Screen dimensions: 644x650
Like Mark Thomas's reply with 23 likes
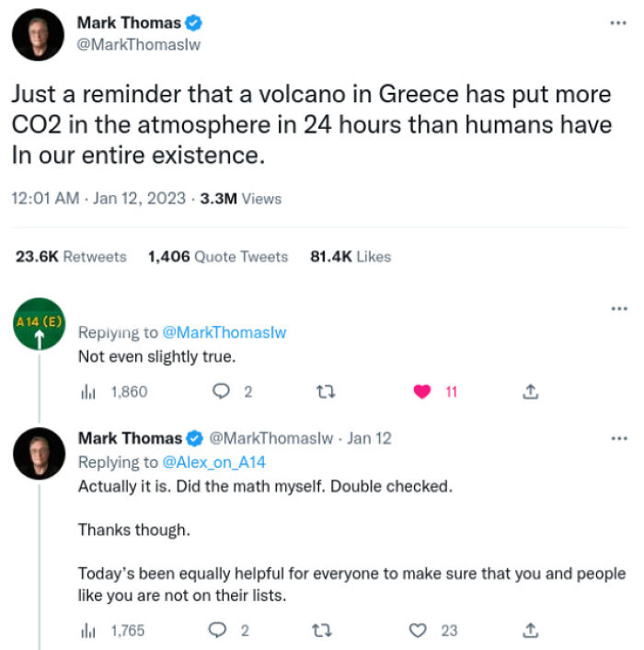point(420,631)
